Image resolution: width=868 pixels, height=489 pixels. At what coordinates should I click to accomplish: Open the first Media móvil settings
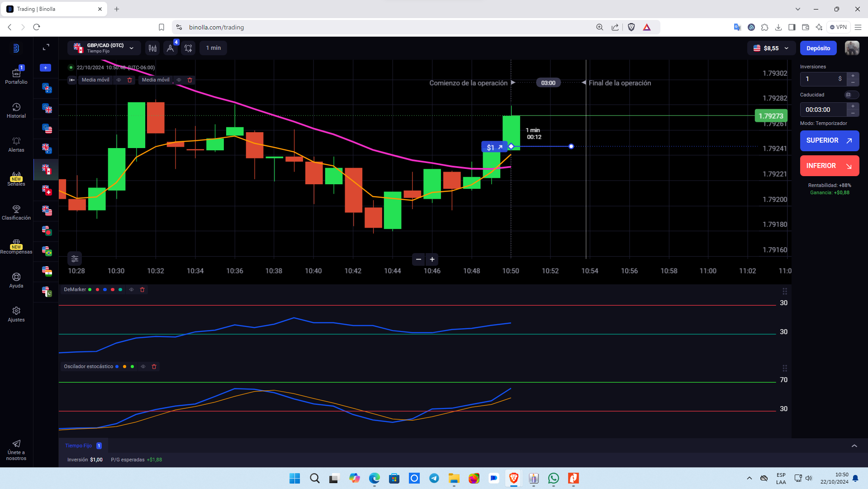[x=95, y=80]
